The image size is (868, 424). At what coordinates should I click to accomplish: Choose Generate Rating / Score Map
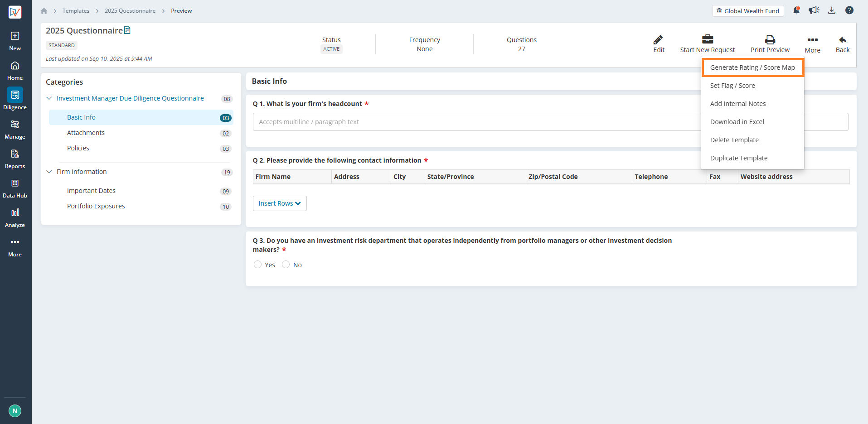752,67
